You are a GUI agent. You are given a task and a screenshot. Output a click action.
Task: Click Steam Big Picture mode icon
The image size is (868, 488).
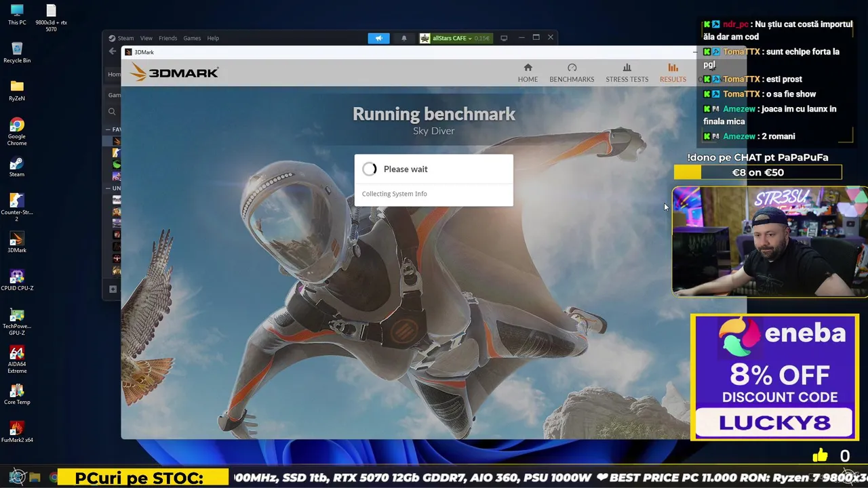(x=504, y=38)
